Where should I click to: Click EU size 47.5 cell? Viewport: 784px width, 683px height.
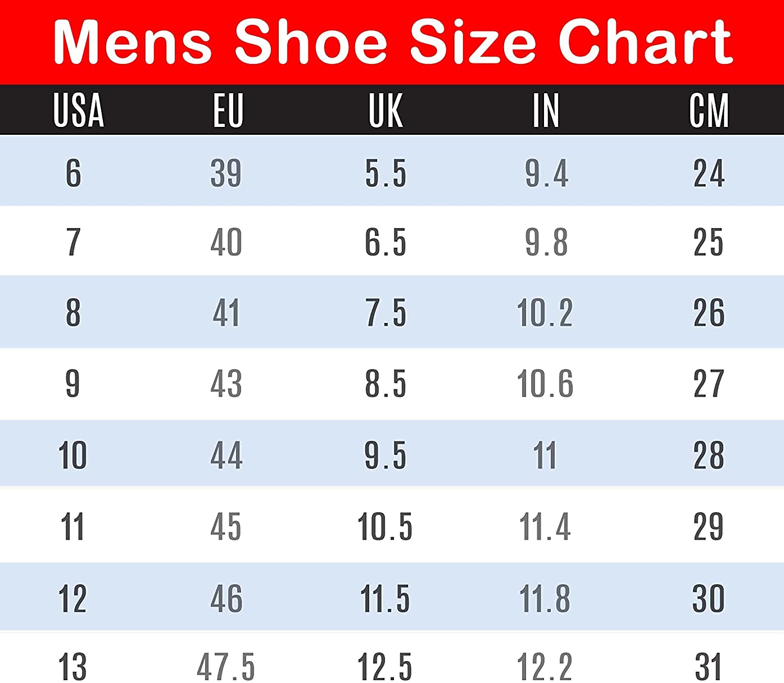coord(226,667)
